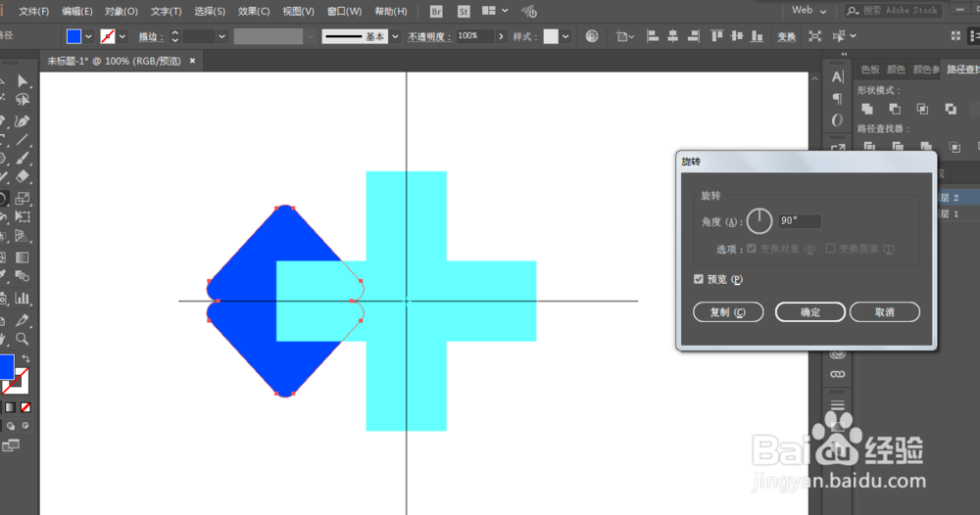Click the 确定 button
This screenshot has width=980, height=515.
click(x=810, y=312)
